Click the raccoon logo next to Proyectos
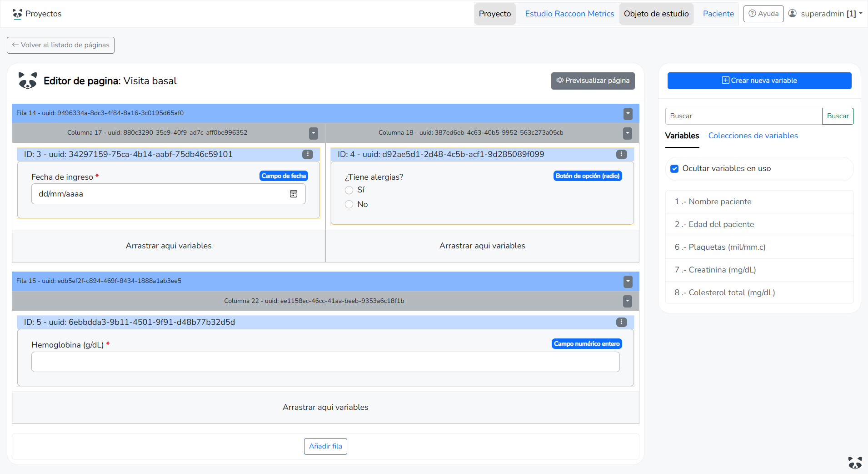 pos(17,14)
